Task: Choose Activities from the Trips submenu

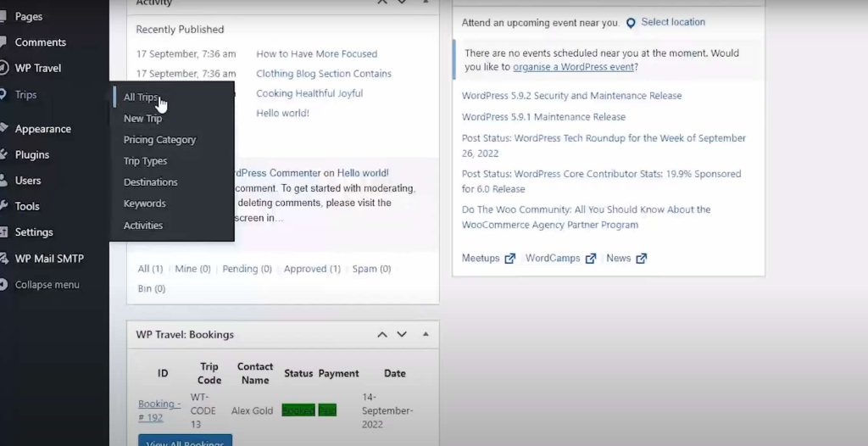Action: (142, 226)
